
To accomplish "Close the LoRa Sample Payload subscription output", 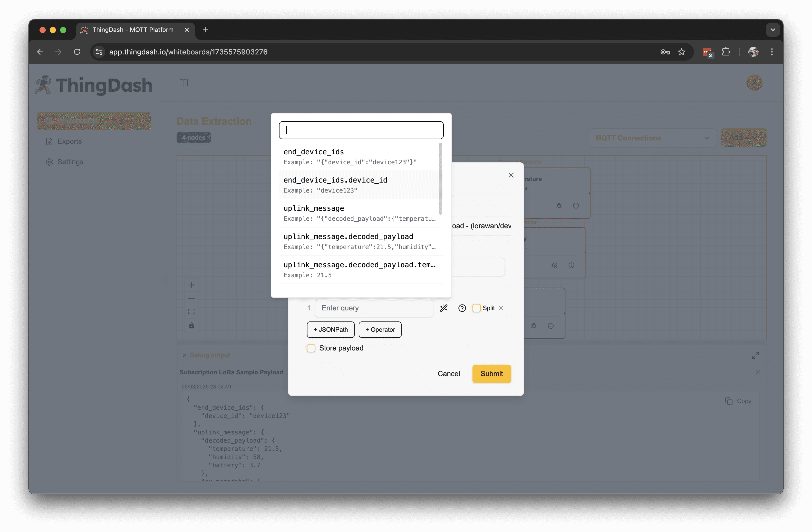I will (x=758, y=372).
